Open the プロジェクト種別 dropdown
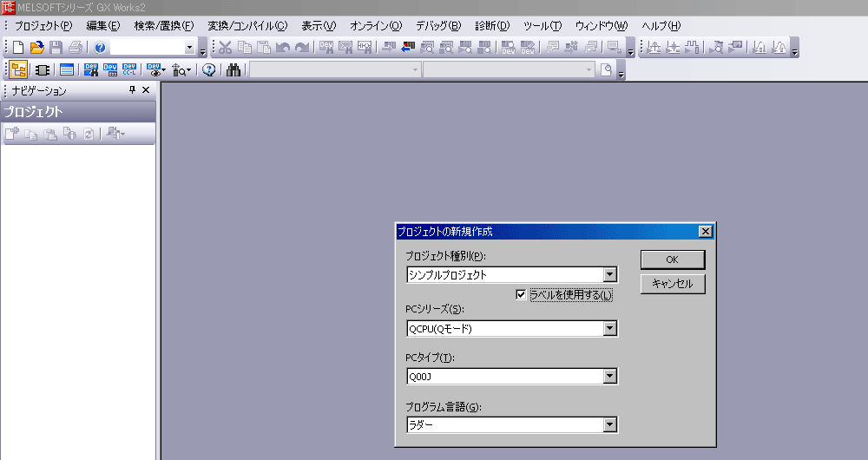This screenshot has width=868, height=460. (609, 274)
